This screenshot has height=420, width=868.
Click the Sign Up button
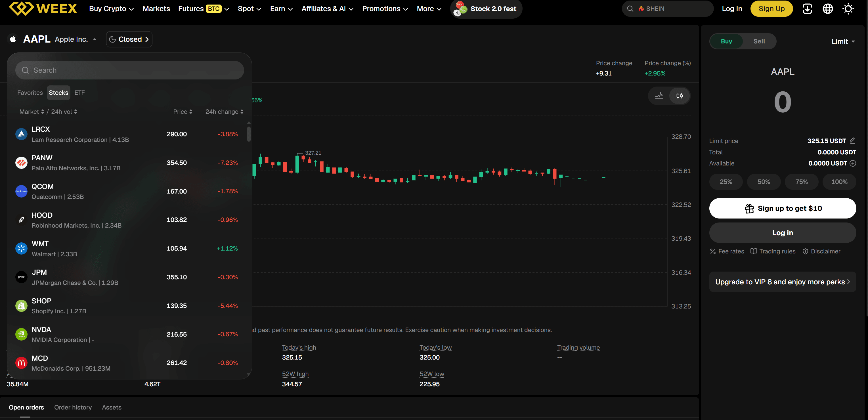pos(771,9)
